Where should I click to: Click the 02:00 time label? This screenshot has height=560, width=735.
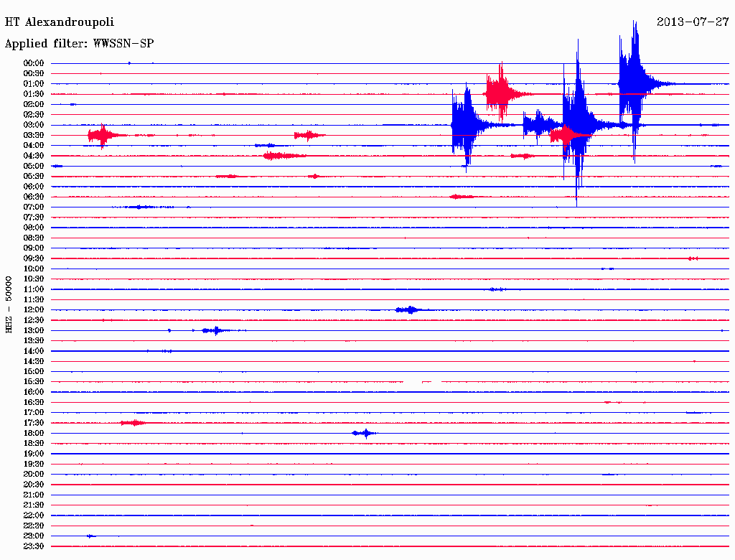[34, 105]
